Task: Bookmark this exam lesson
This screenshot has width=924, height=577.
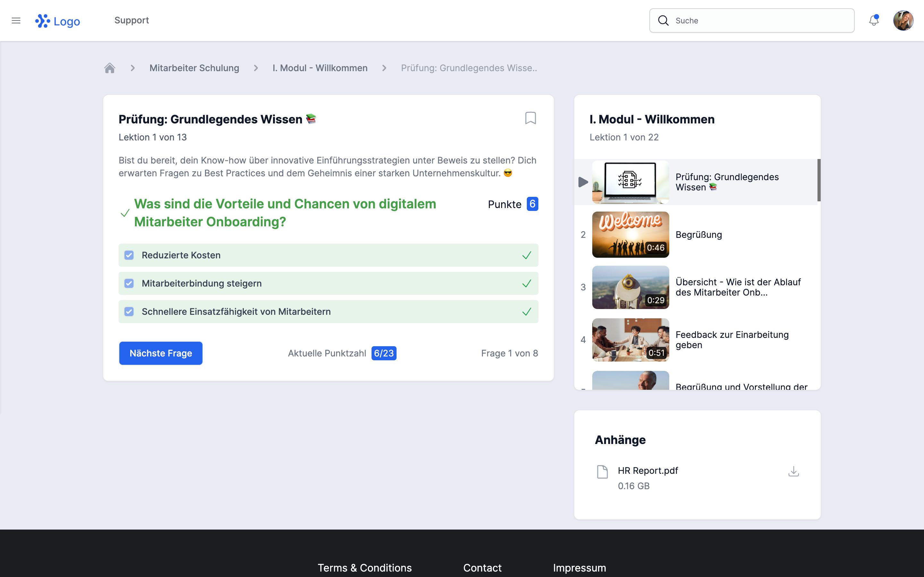Action: 530,118
